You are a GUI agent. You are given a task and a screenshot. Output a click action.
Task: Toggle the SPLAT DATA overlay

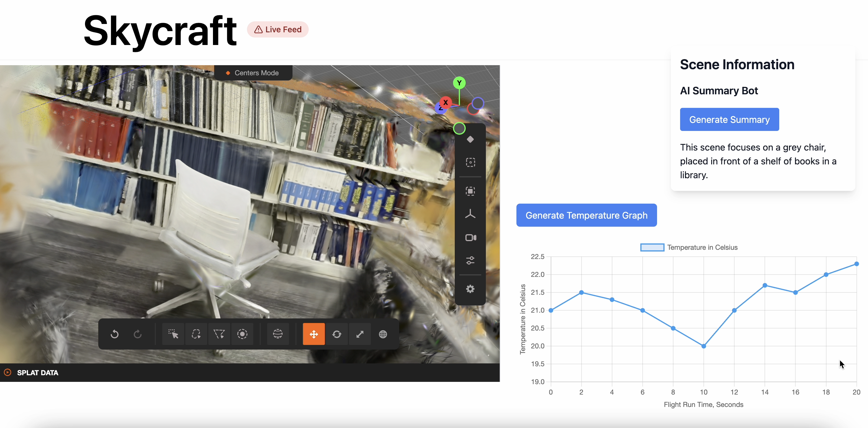click(x=9, y=373)
